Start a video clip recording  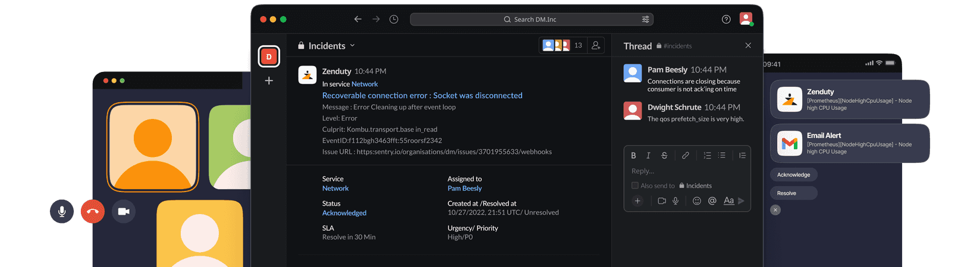(x=662, y=201)
